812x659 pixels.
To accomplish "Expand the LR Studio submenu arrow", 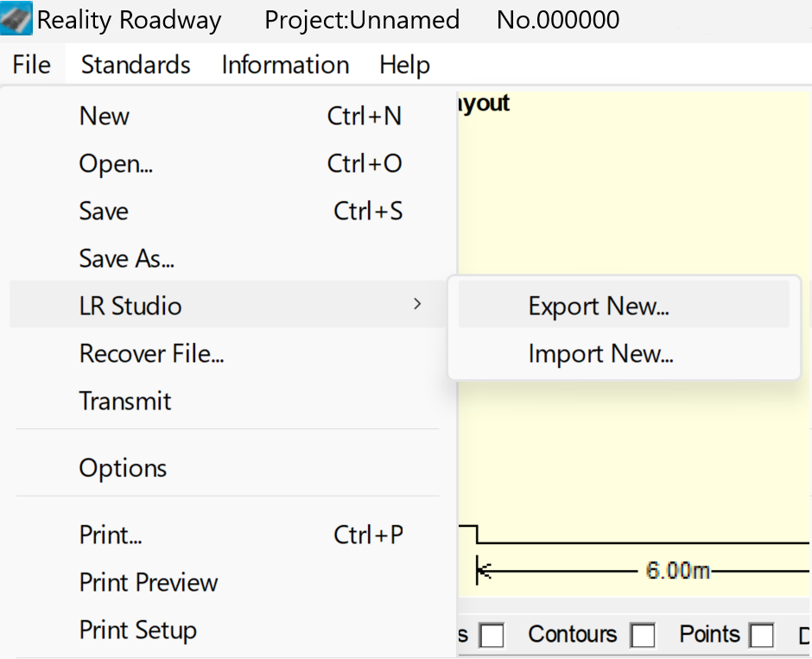I will (x=417, y=304).
